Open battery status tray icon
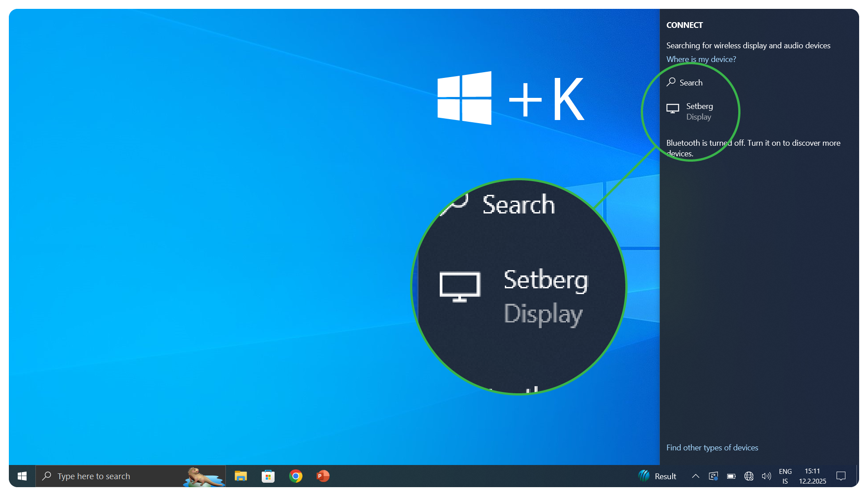Viewport: 868px width, 496px height. point(731,476)
